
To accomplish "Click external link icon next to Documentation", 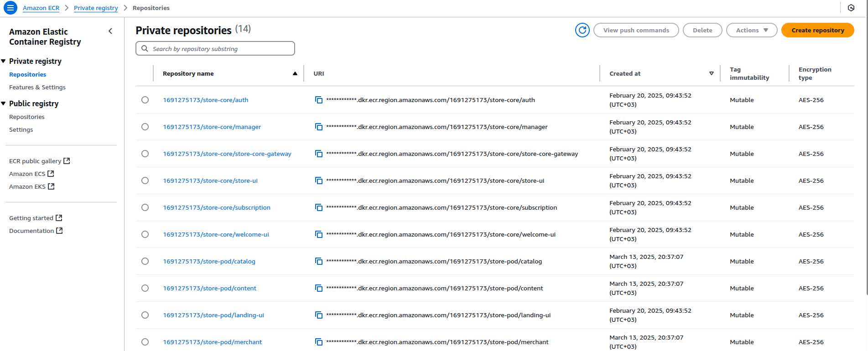I will pos(59,231).
